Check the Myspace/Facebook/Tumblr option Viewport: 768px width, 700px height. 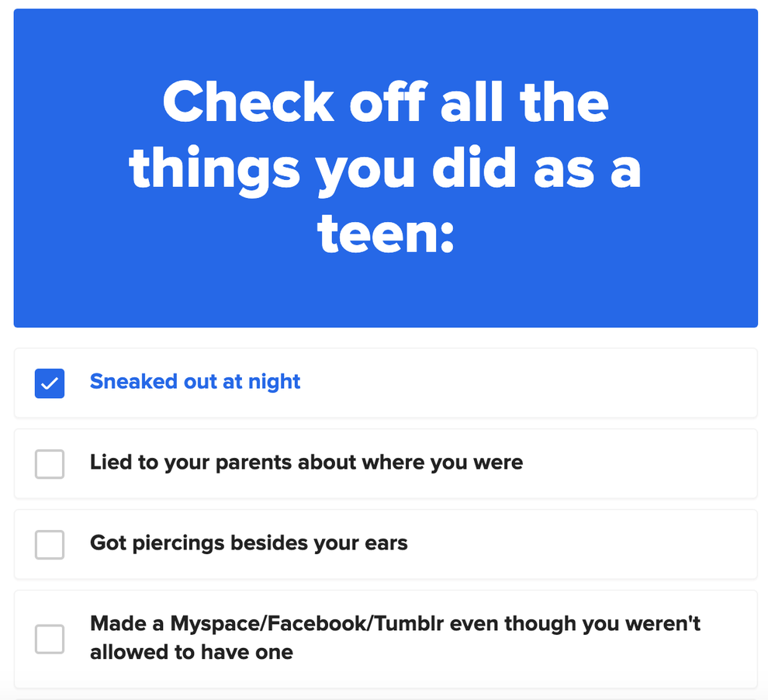click(x=49, y=639)
